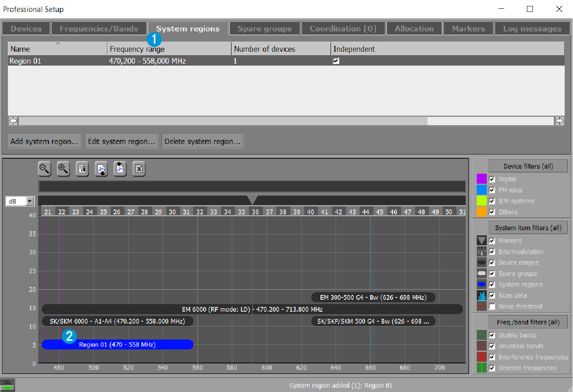Toggle the Intermodulation checkbox
This screenshot has height=392, width=573.
pos(492,252)
